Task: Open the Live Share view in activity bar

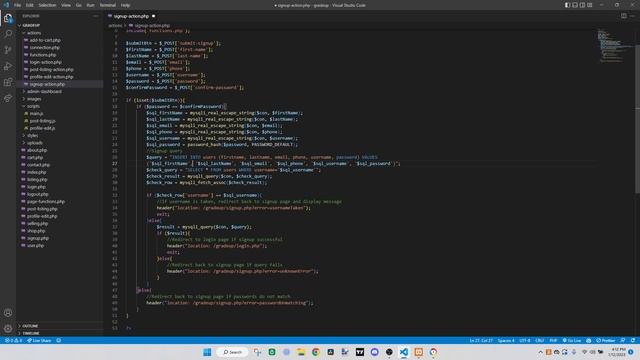Action: click(x=8, y=98)
